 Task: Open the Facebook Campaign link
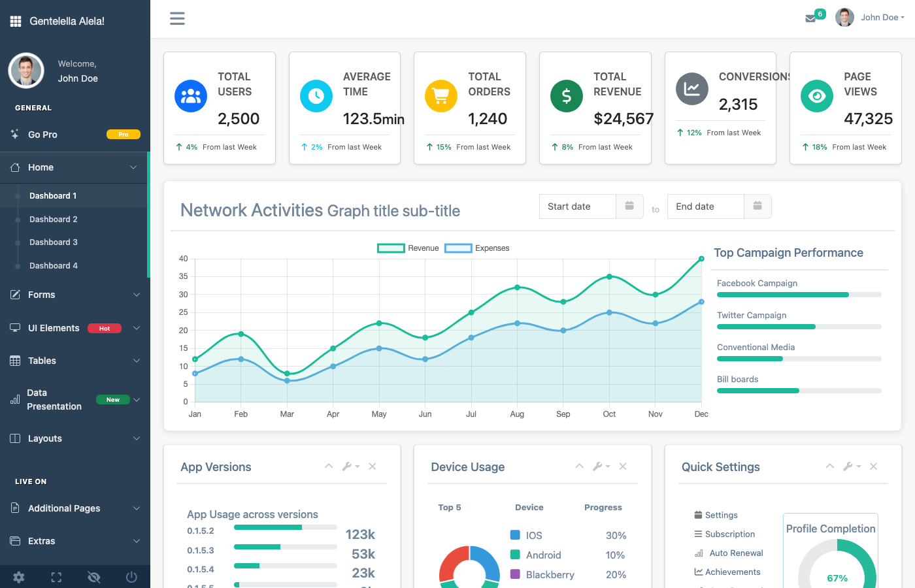coord(757,283)
